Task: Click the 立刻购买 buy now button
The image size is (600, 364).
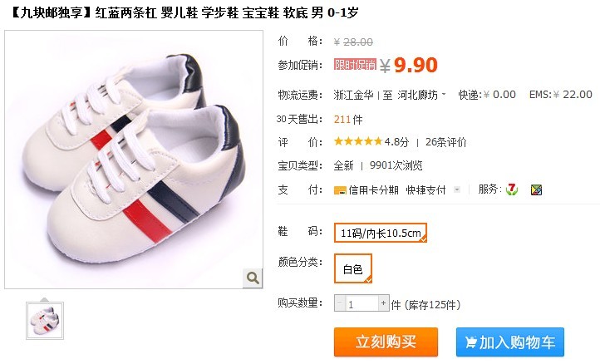Action: click(x=386, y=342)
